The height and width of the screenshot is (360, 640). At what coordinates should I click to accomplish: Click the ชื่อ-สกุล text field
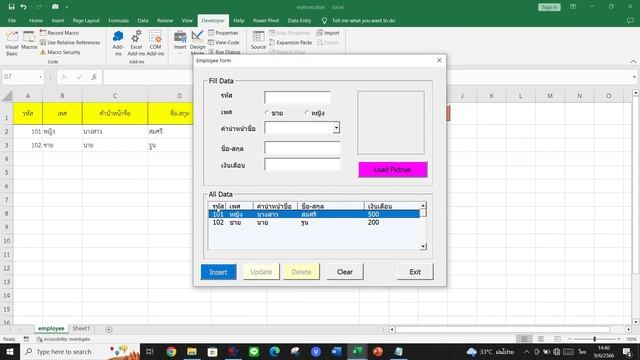point(302,147)
